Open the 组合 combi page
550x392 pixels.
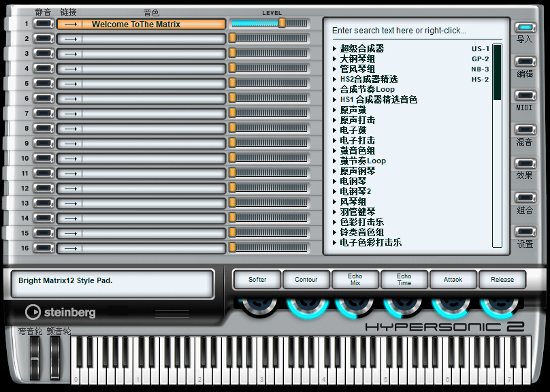[525, 197]
